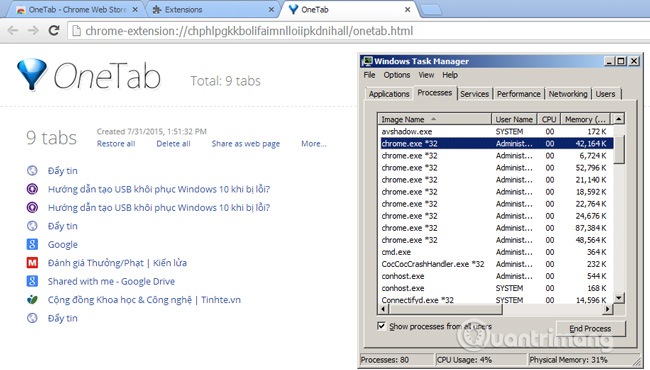
Task: Switch to Performance tab
Action: [519, 94]
